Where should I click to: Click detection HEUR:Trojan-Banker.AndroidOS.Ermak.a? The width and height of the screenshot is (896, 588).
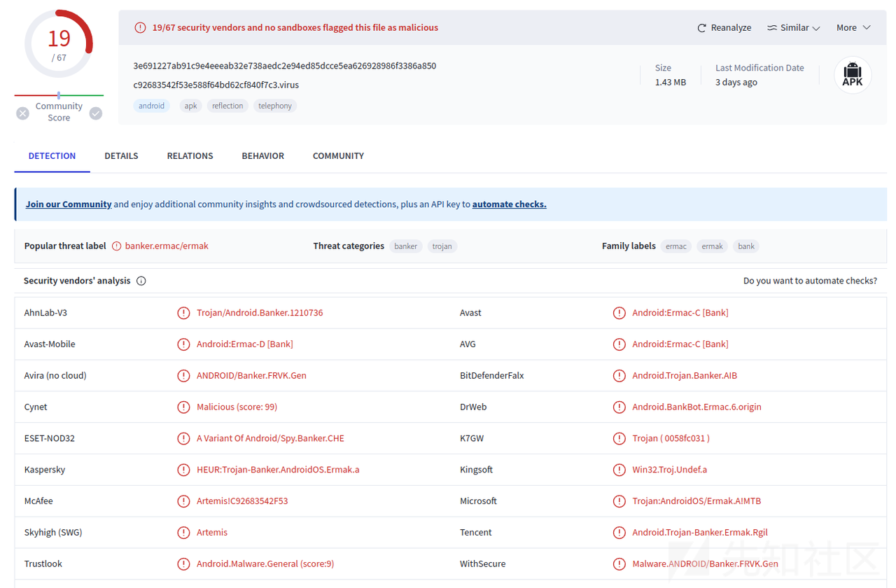278,470
